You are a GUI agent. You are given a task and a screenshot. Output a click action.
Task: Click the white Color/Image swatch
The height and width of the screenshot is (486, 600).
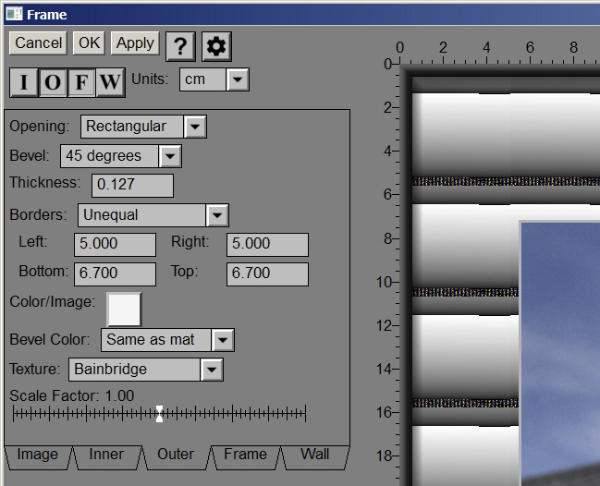[124, 309]
